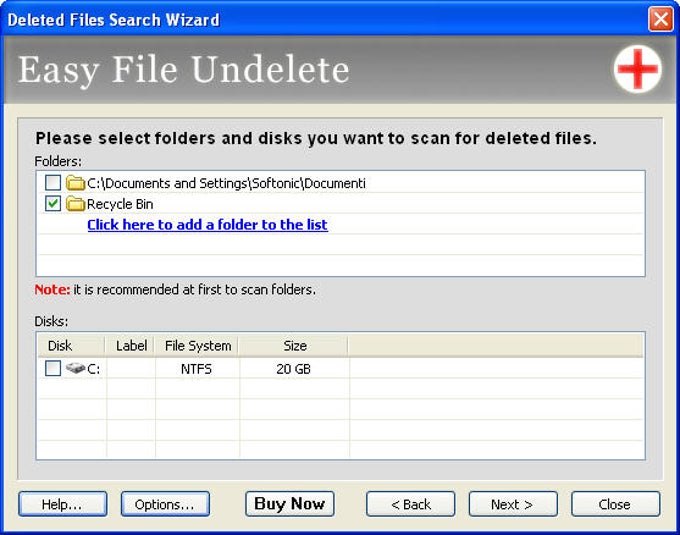Viewport: 680px width, 535px height.
Task: Check the Documents and Settings folder checkbox
Action: 53,183
